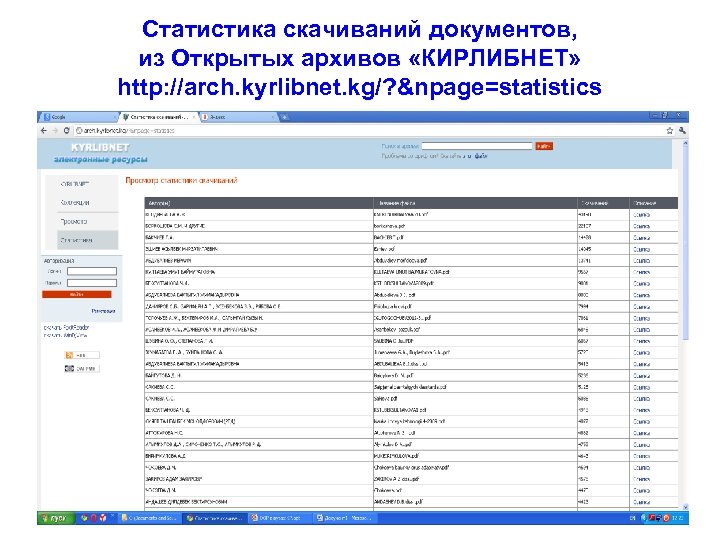Go back with the browser back arrow
Image resolution: width=720 pixels, height=540 pixels.
pos(44,131)
